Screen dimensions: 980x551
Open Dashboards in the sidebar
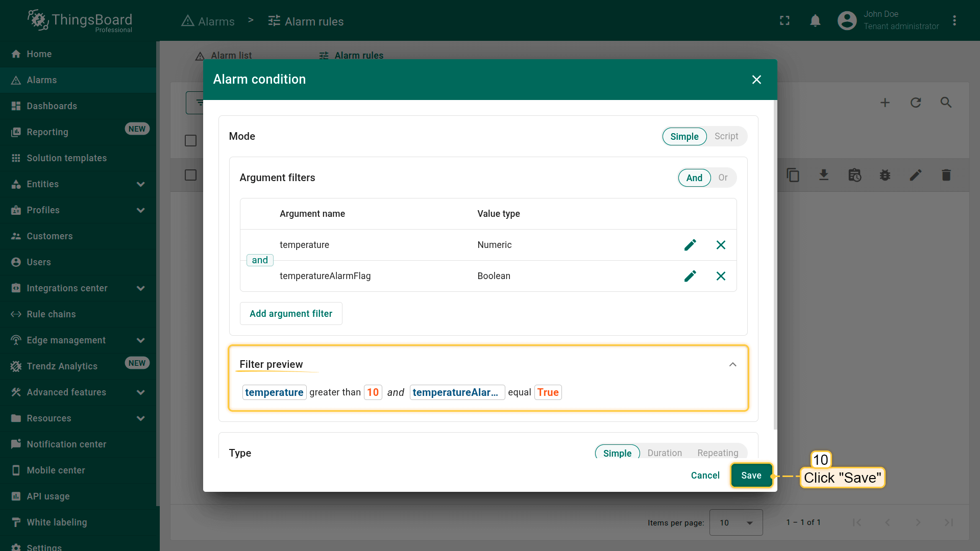(x=52, y=106)
